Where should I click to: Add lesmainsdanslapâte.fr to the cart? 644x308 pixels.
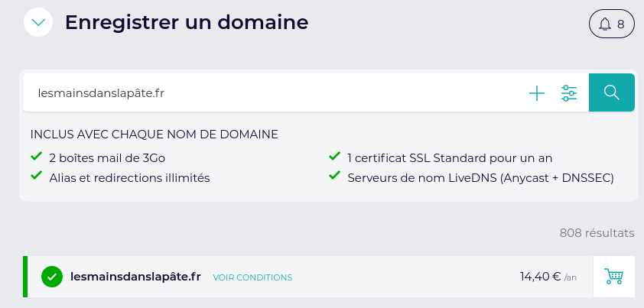[x=613, y=277]
